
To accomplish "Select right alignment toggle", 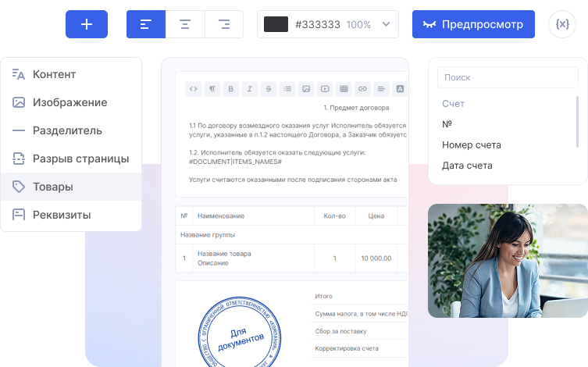I will (x=224, y=24).
